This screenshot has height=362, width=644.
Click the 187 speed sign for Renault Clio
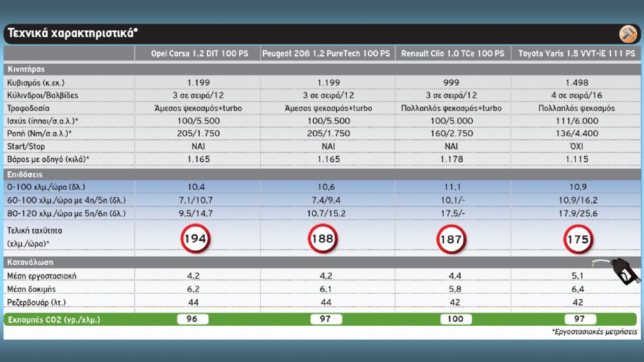coord(451,239)
